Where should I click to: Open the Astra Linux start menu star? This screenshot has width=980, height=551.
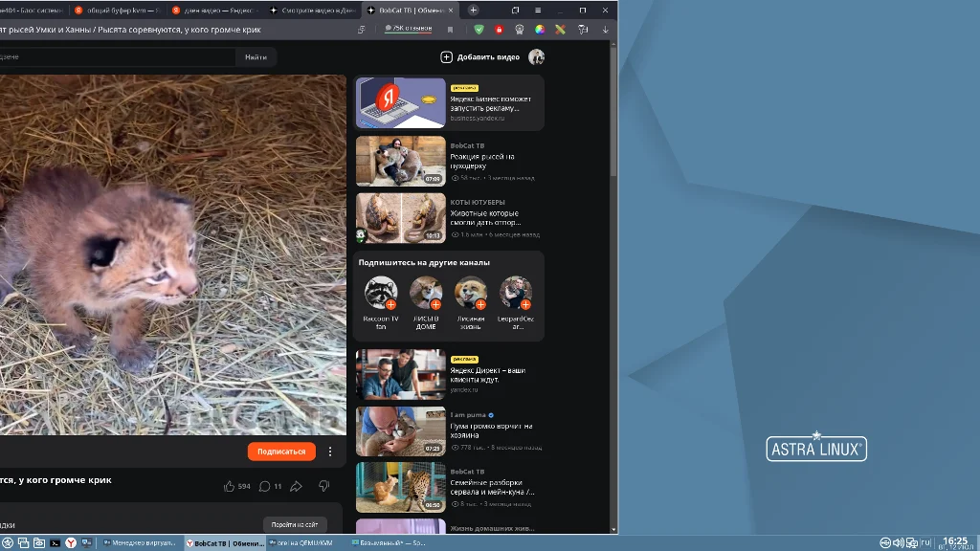click(8, 543)
